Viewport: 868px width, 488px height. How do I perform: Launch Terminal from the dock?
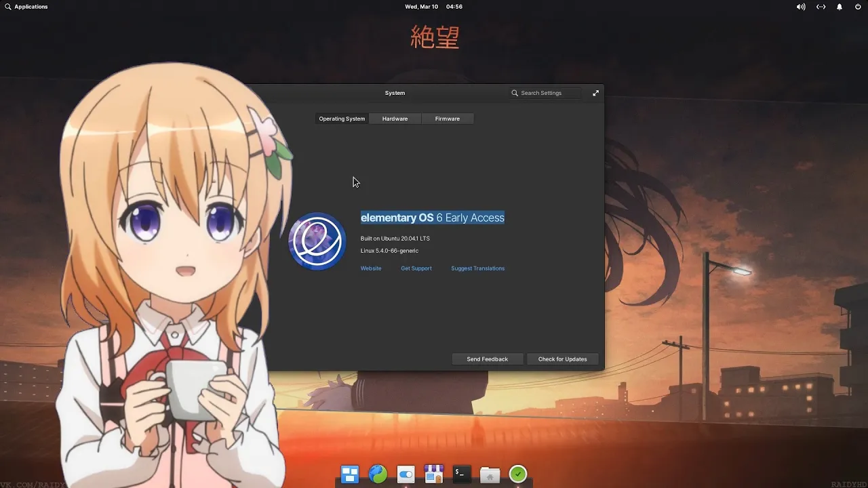tap(462, 474)
